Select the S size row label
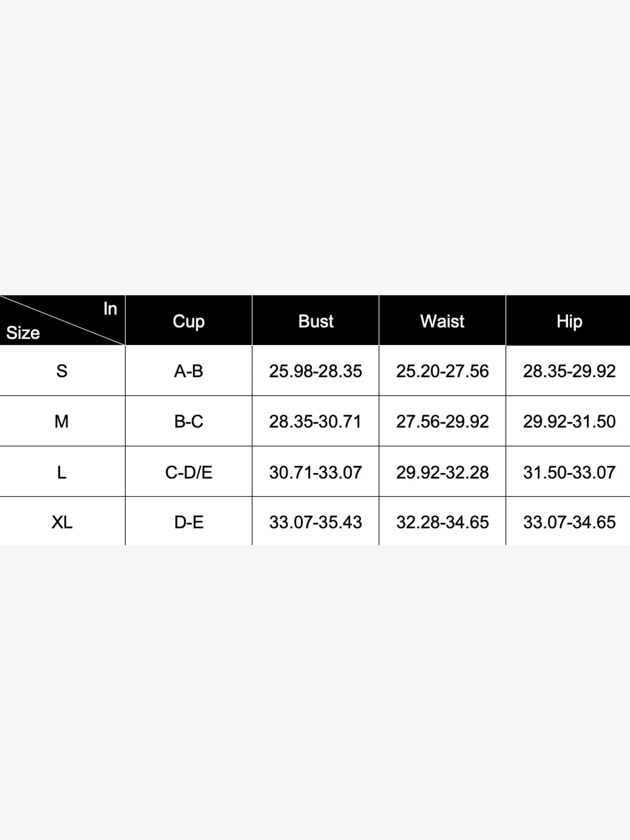The image size is (630, 840). coord(62,371)
